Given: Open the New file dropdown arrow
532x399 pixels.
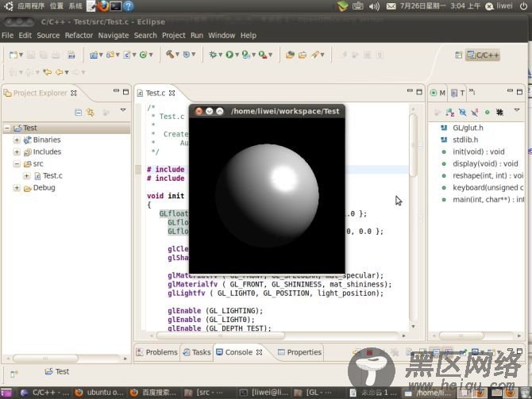Looking at the screenshot, I should 21,55.
